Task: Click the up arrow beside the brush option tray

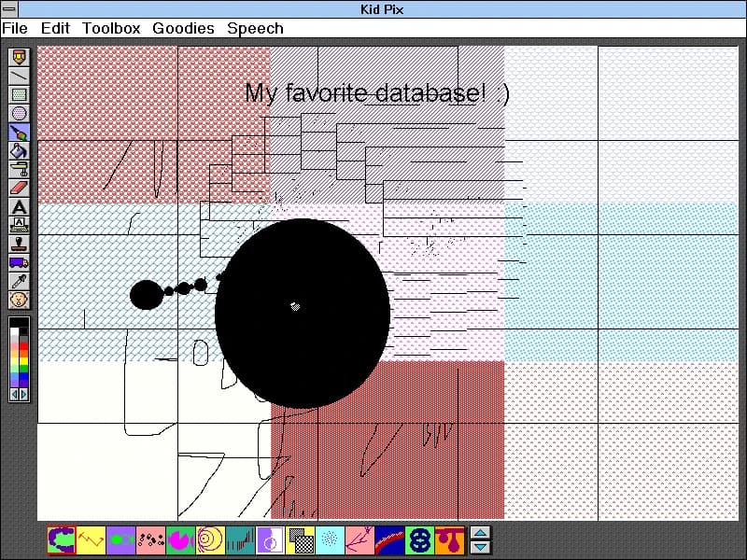Action: 479,534
